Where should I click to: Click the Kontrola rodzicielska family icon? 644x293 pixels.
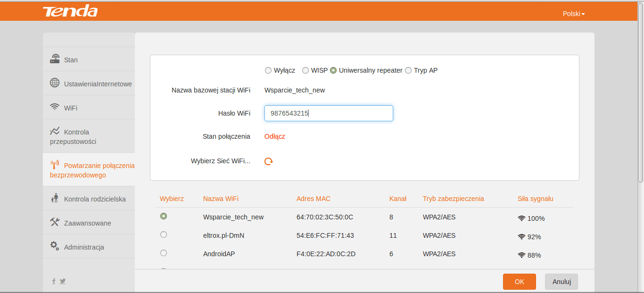click(55, 199)
